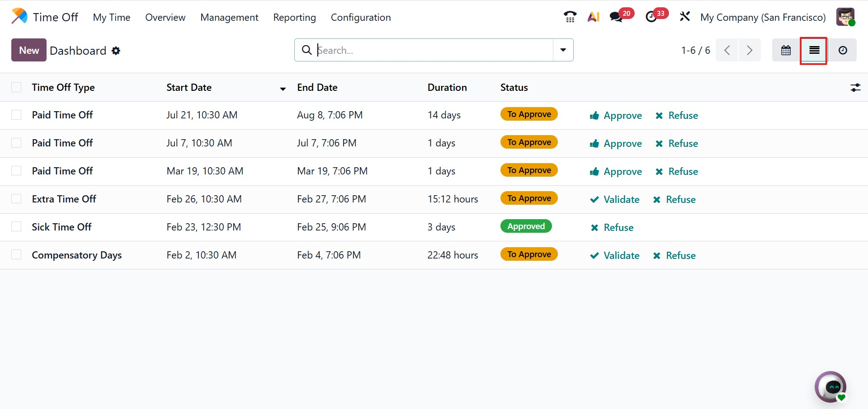The image size is (868, 409).
Task: Sort by the Start Date column
Action: coord(189,88)
